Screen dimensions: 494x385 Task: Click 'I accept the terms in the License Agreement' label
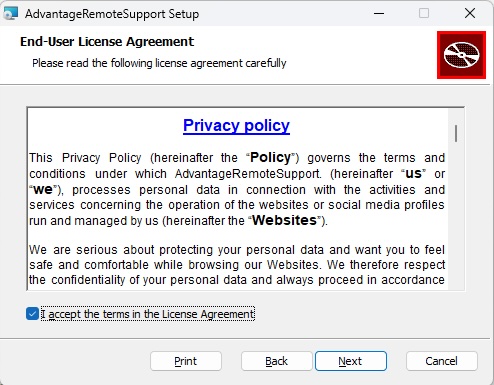coord(148,314)
